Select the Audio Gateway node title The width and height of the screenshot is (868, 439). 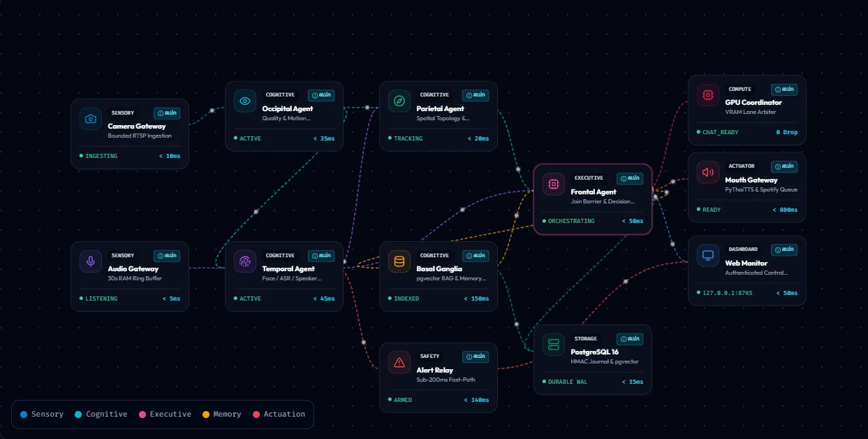(133, 268)
